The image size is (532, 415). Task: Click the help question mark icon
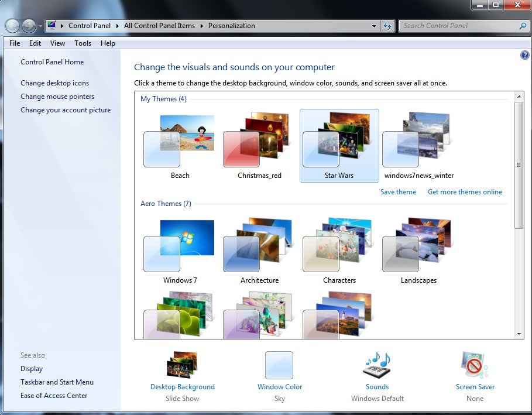point(524,55)
